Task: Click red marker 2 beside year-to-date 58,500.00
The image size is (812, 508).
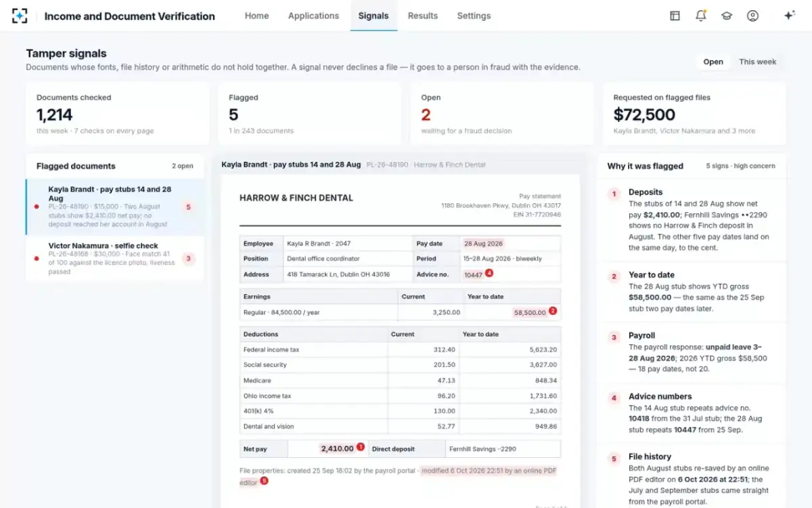Action: tap(553, 311)
